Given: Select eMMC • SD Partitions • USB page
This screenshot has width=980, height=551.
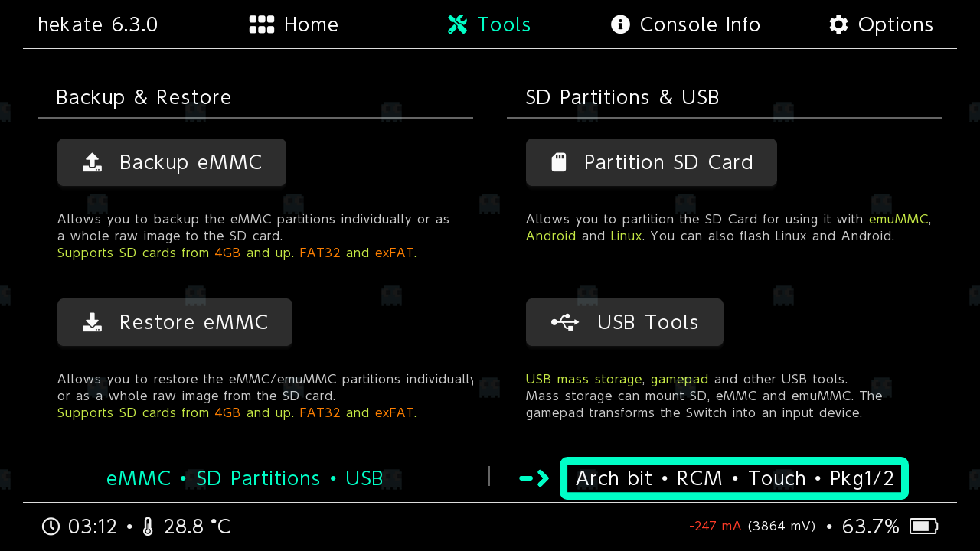Looking at the screenshot, I should pyautogui.click(x=244, y=478).
